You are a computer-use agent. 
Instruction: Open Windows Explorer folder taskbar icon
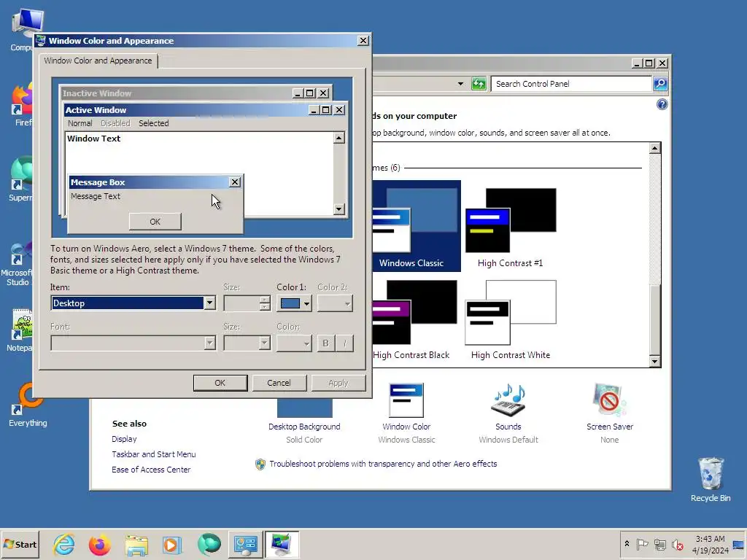[136, 544]
